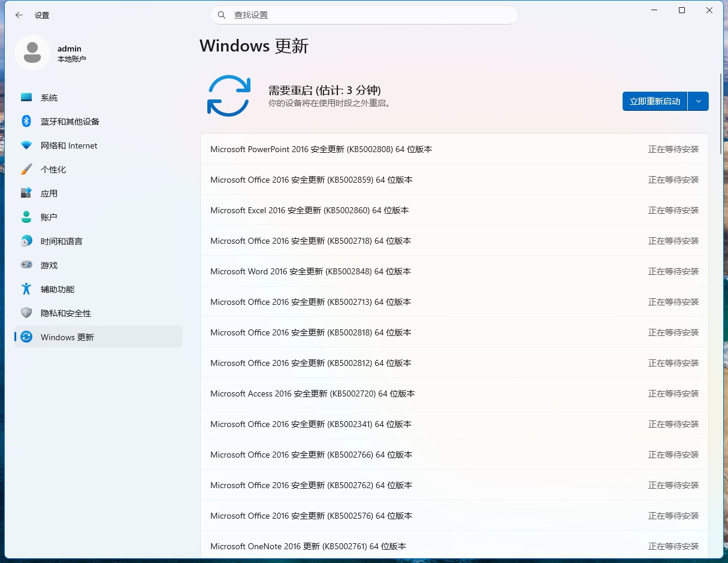Open Bluetooth and other devices icon
This screenshot has width=728, height=563.
(x=26, y=122)
